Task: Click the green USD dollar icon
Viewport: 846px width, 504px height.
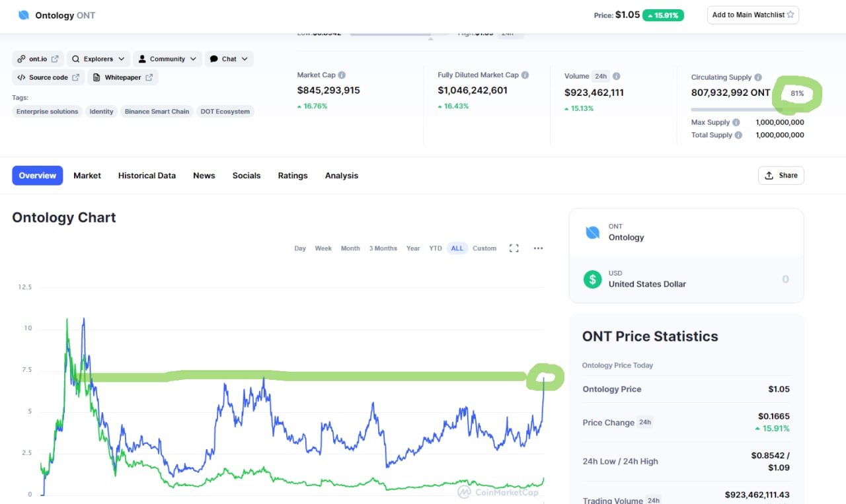Action: pos(593,279)
